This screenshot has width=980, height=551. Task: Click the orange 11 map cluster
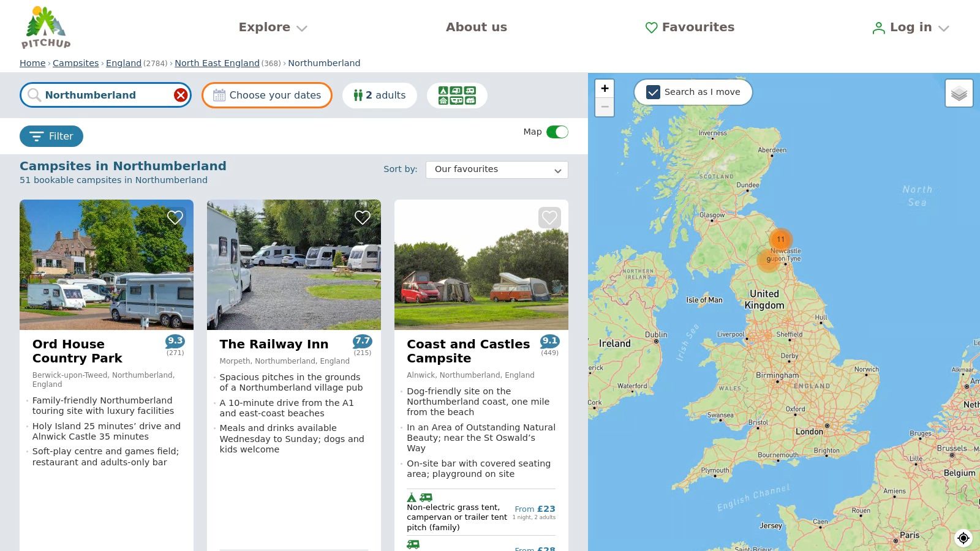coord(780,239)
